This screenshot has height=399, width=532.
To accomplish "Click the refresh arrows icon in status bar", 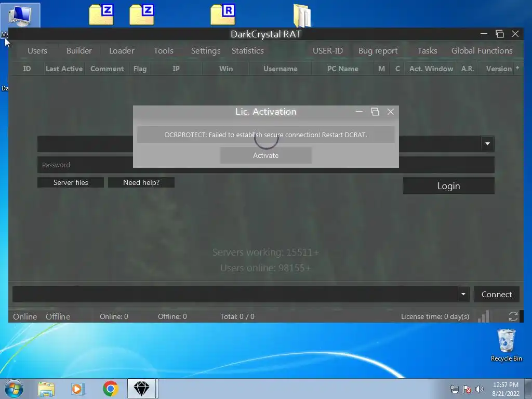I will coord(513,316).
